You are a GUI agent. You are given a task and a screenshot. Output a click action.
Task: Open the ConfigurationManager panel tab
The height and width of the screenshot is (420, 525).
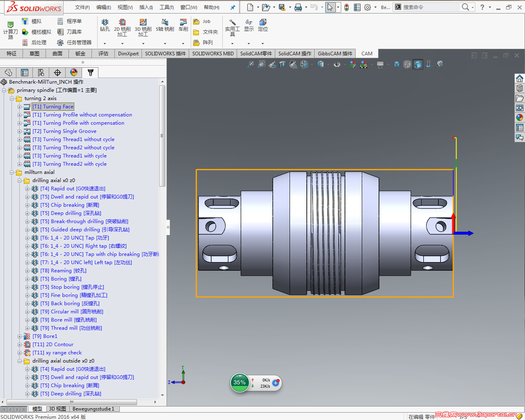coord(41,73)
